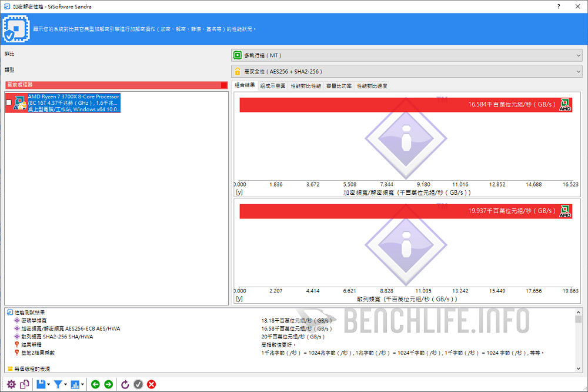Click the purple refresh icon
The width and height of the screenshot is (588, 392).
125,384
